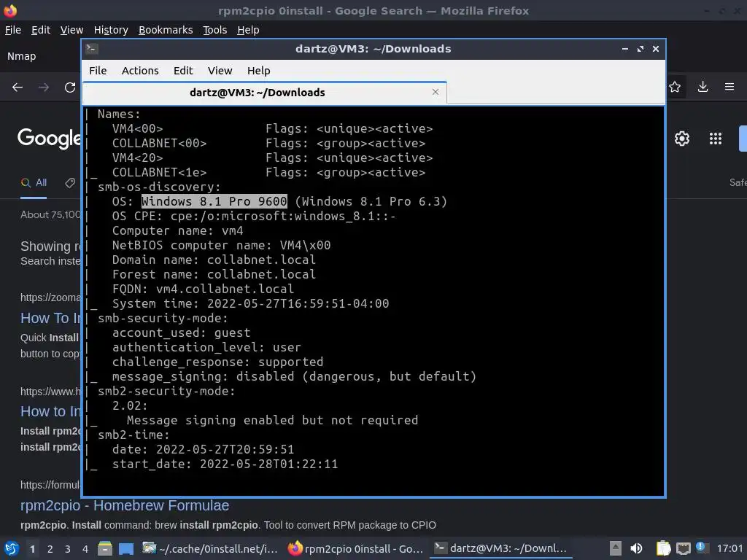Click the 'account_used: guest' line
Viewport: 747px width, 560px height.
click(x=181, y=332)
